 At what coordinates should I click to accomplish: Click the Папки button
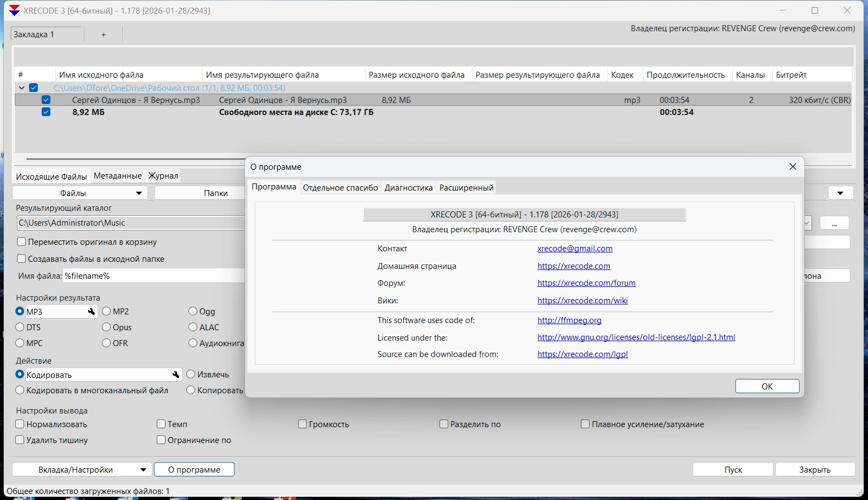(200, 193)
